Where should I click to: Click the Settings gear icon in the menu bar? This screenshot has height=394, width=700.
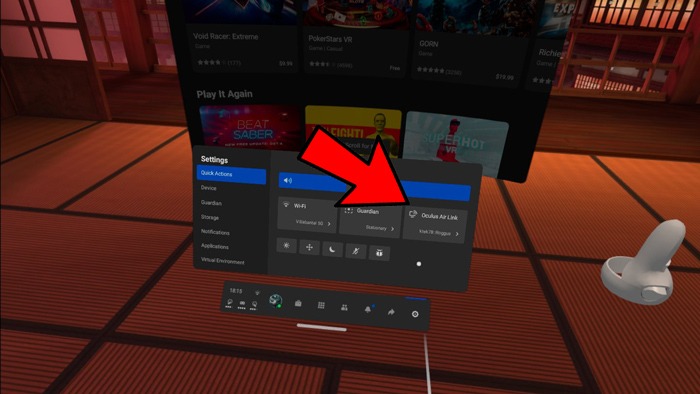point(415,314)
